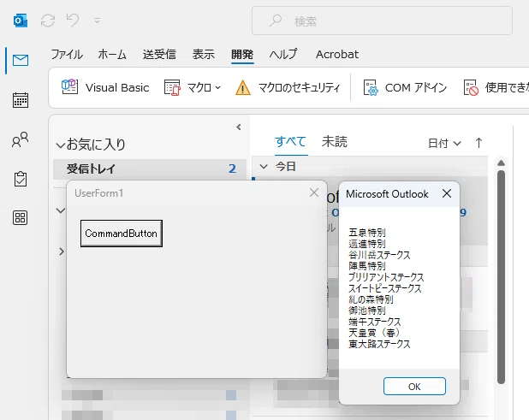The image size is (529, 420).
Task: Switch to the 表示 ribbon tab
Action: point(204,54)
